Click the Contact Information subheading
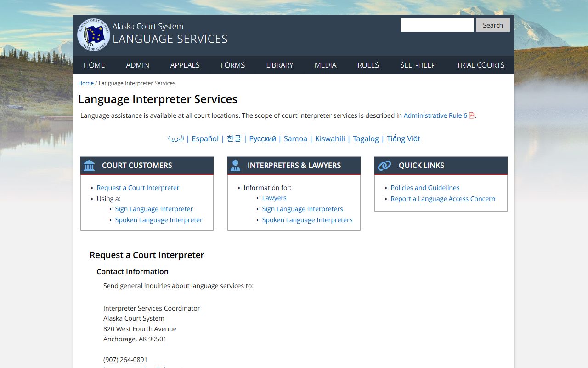Screen dimensions: 588x368 click(132, 271)
